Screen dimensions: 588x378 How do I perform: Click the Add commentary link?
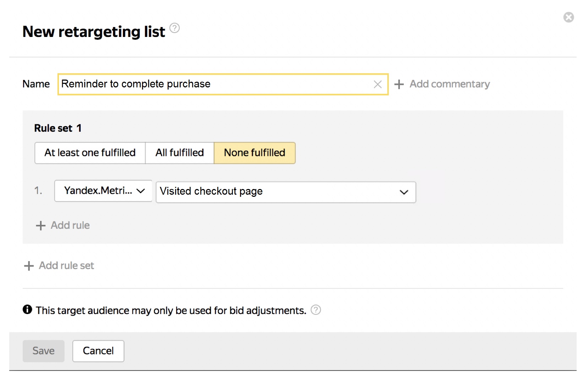[450, 84]
